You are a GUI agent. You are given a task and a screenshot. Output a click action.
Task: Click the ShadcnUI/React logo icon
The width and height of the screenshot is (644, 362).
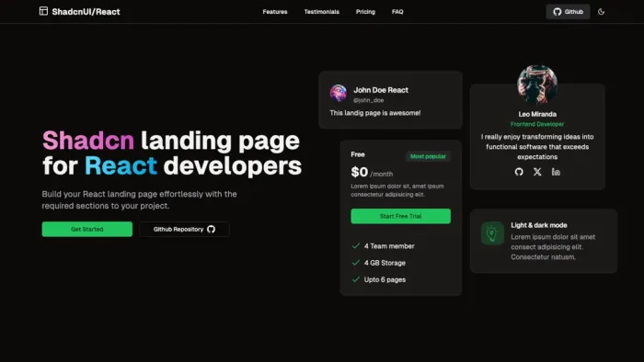click(x=43, y=11)
